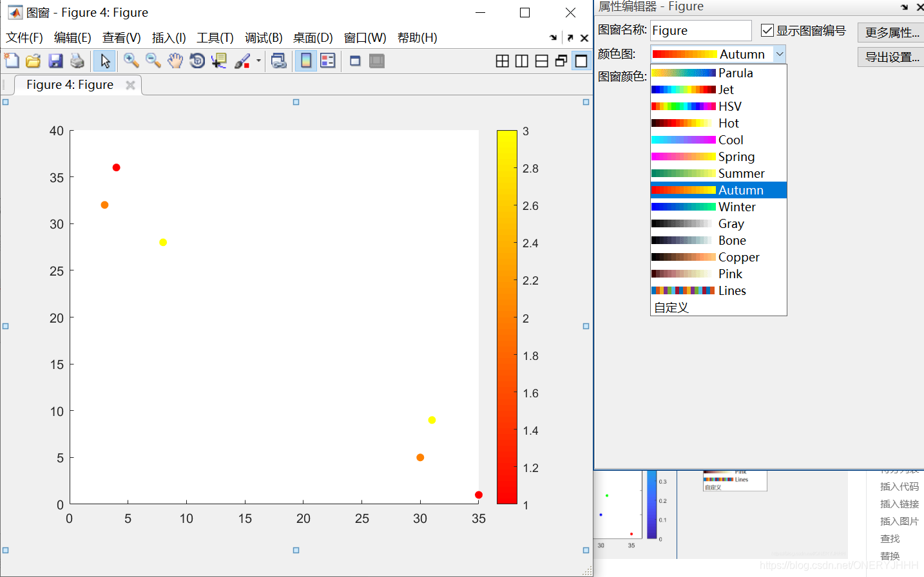This screenshot has height=577, width=924.
Task: Open the 查看(V) menu
Action: pos(122,38)
